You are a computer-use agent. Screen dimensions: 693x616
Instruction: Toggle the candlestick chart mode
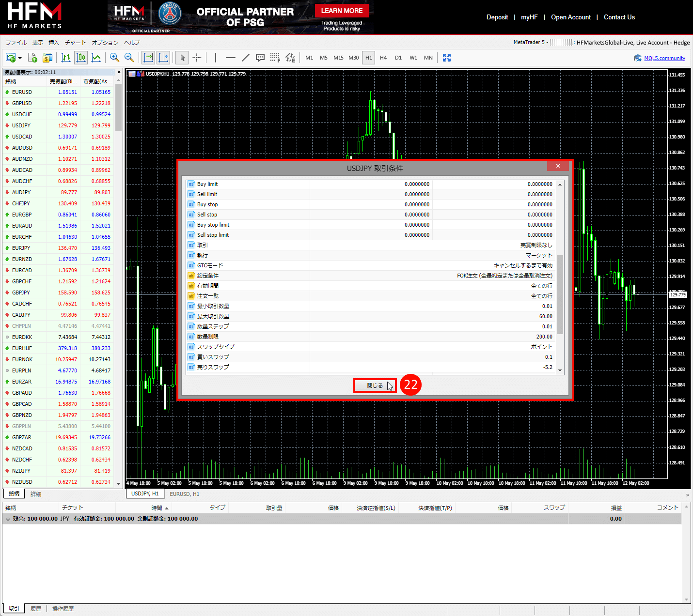point(81,58)
